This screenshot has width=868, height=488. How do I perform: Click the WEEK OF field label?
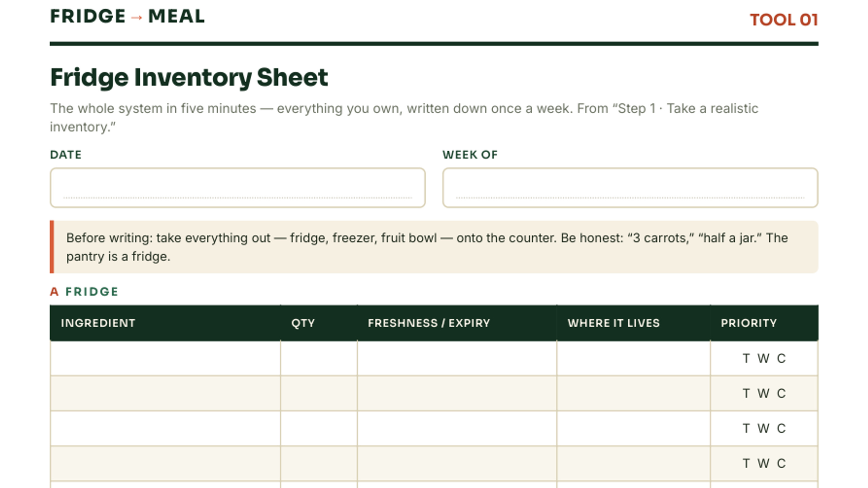(x=470, y=155)
